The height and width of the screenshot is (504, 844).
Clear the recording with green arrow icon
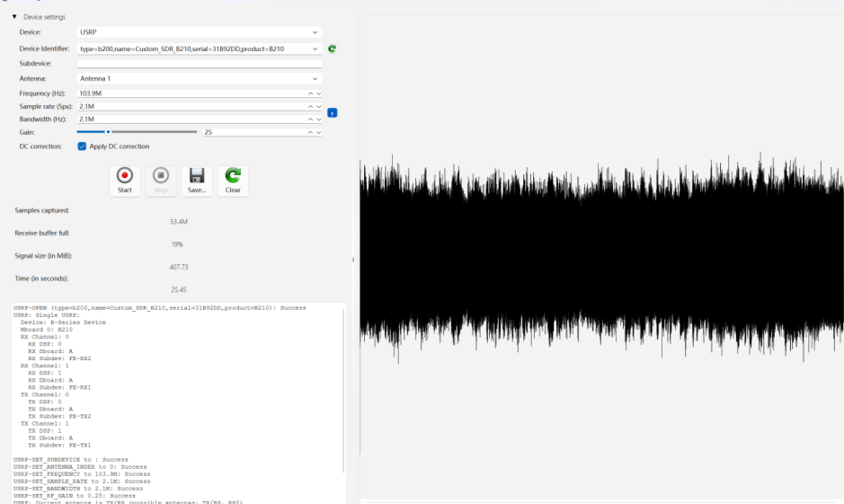[x=233, y=181]
